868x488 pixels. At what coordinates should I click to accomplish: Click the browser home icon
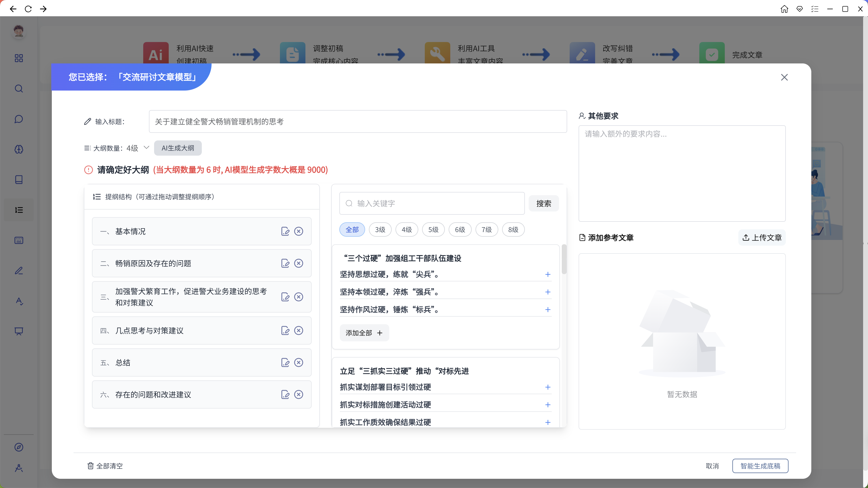784,9
